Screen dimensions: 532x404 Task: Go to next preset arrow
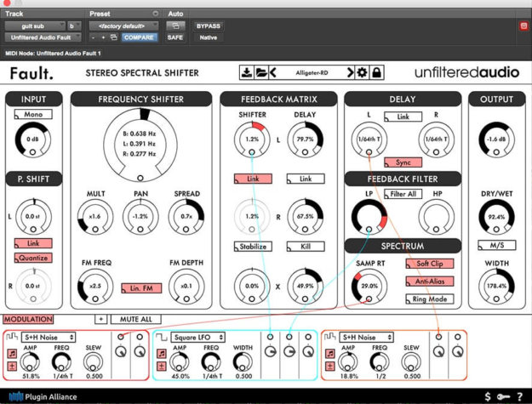coord(350,72)
